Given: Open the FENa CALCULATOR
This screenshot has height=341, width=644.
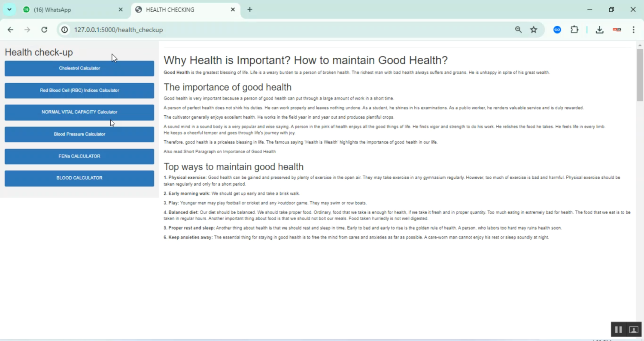Looking at the screenshot, I should coord(79,157).
